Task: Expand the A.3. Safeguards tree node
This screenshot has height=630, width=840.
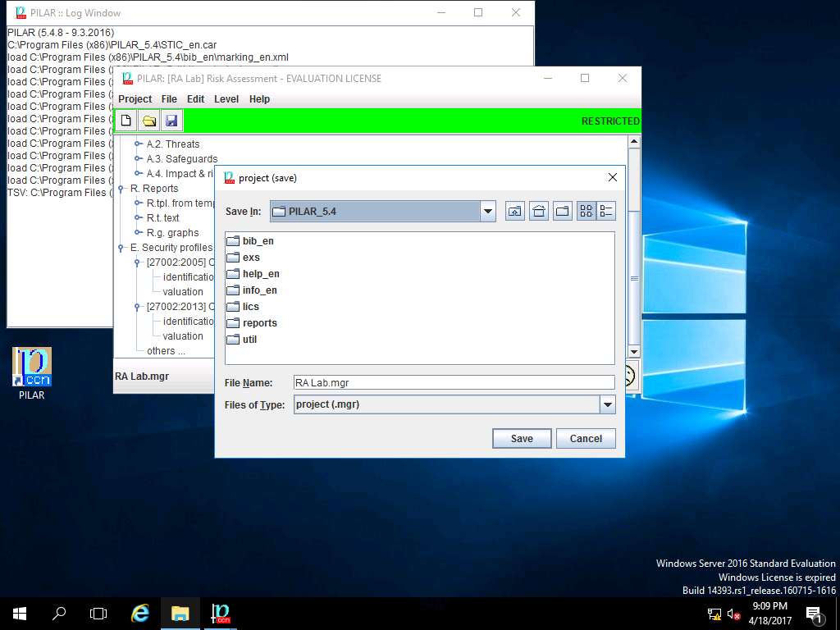Action: coord(138,158)
